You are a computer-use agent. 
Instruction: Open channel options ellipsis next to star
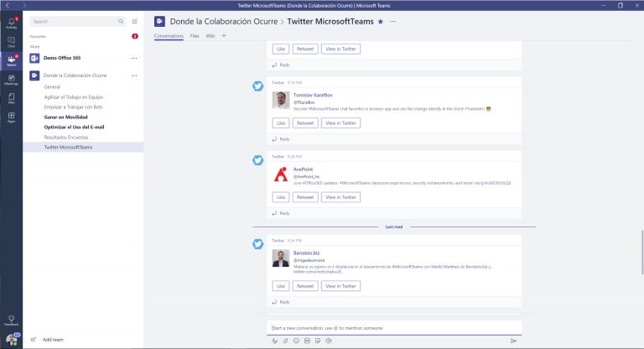pyautogui.click(x=392, y=20)
